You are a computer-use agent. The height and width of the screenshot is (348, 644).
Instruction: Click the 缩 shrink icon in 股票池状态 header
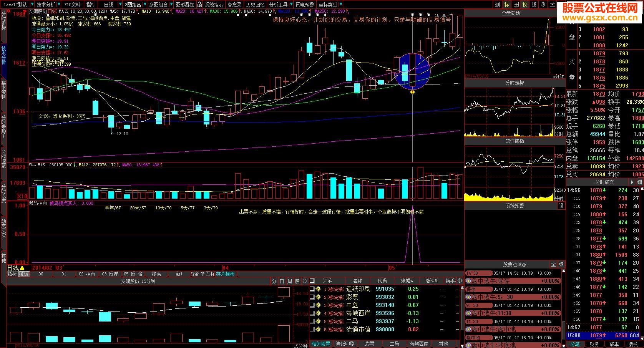561,265
